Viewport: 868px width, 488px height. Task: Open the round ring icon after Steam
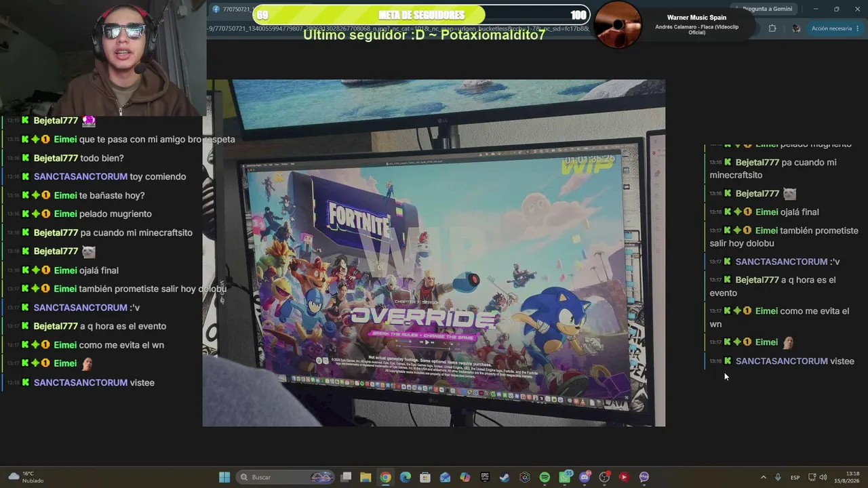tap(525, 477)
